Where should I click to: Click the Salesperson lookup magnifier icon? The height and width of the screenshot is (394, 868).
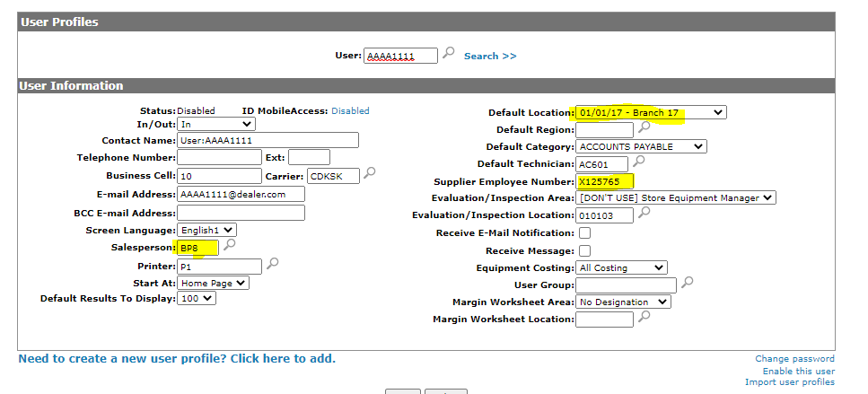point(230,245)
